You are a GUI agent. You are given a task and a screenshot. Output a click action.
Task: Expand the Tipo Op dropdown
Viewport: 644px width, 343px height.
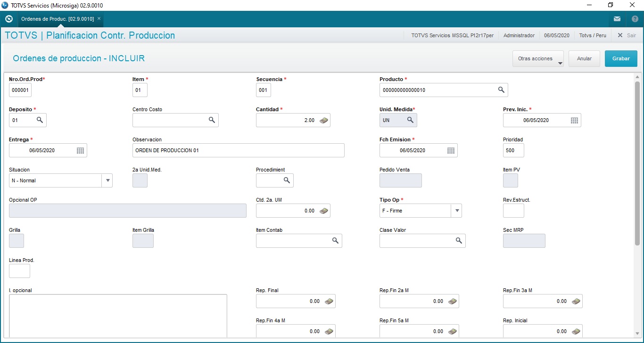457,211
